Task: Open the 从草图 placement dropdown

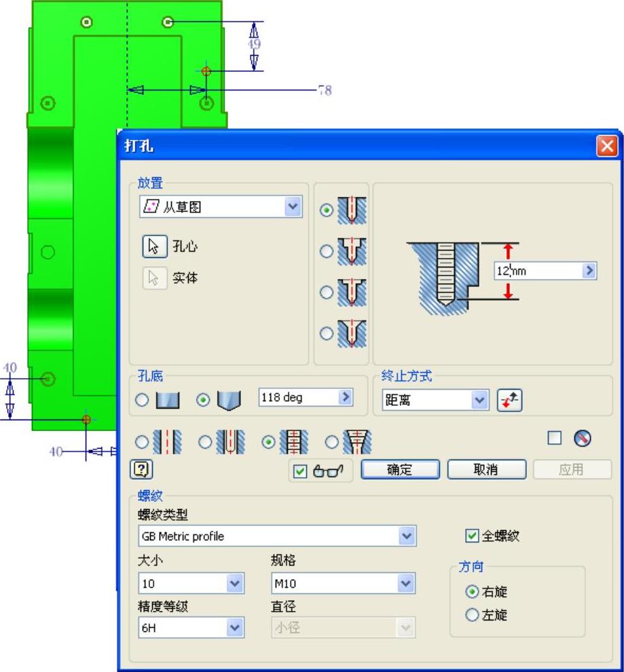Action: [293, 206]
